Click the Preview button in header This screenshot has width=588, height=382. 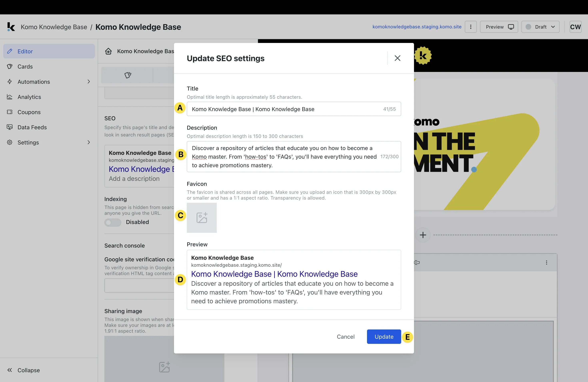[499, 27]
